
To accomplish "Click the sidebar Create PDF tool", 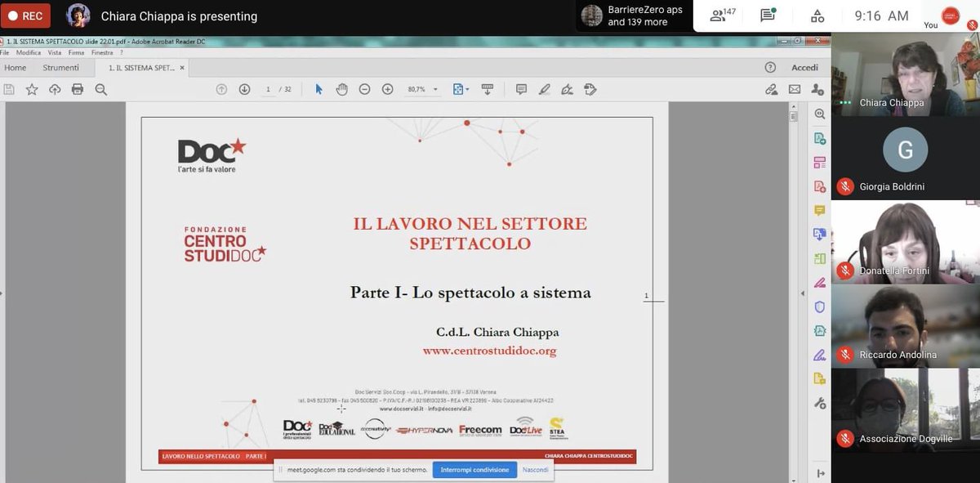I will (819, 186).
